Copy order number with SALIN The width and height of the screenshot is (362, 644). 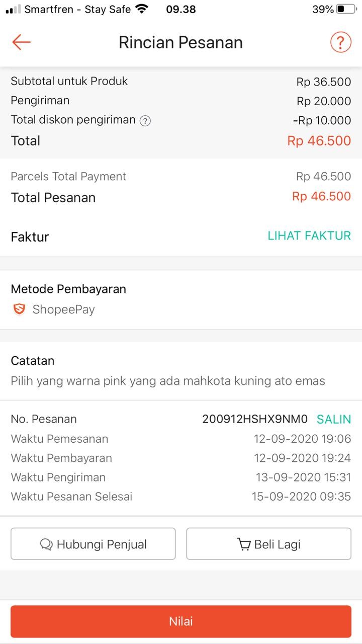click(333, 419)
